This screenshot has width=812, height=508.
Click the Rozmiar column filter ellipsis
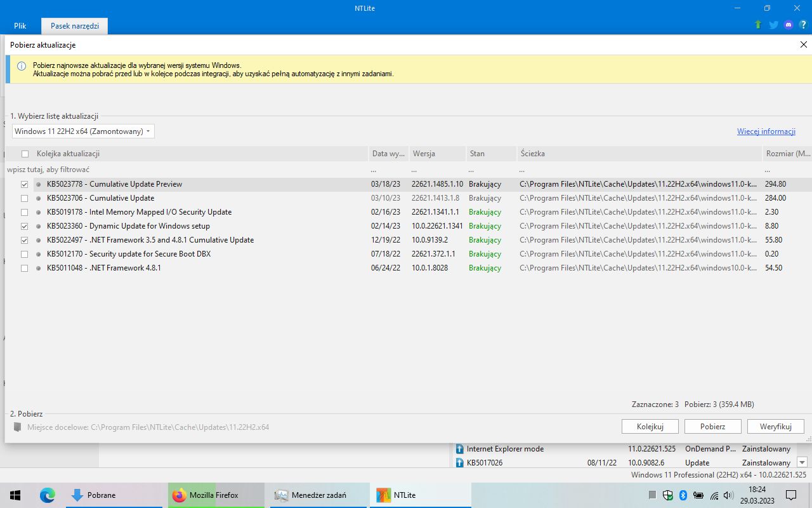tap(769, 169)
